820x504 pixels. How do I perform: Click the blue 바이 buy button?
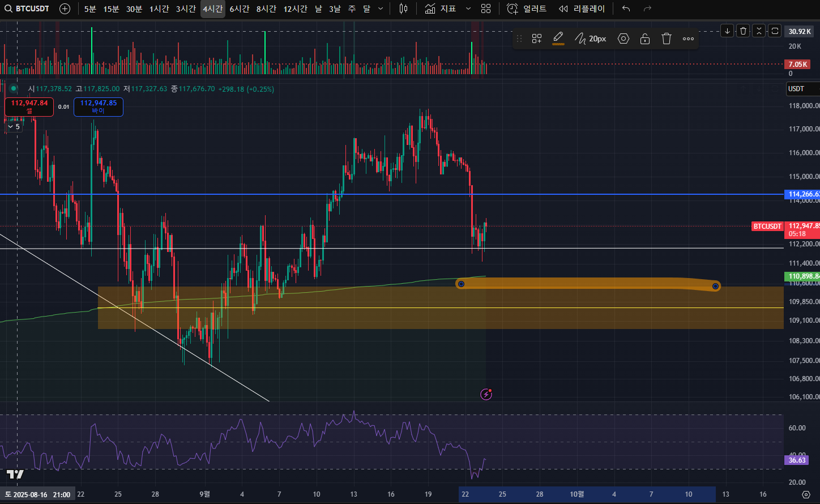coord(99,106)
